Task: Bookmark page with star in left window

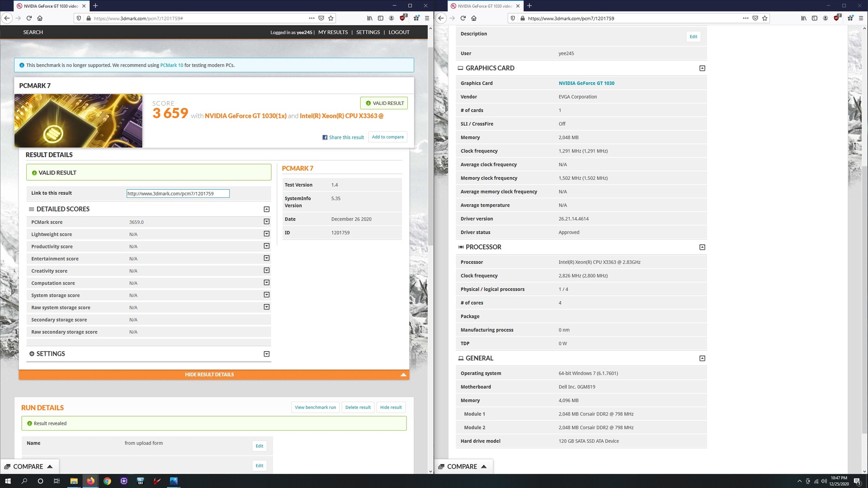Action: (331, 18)
